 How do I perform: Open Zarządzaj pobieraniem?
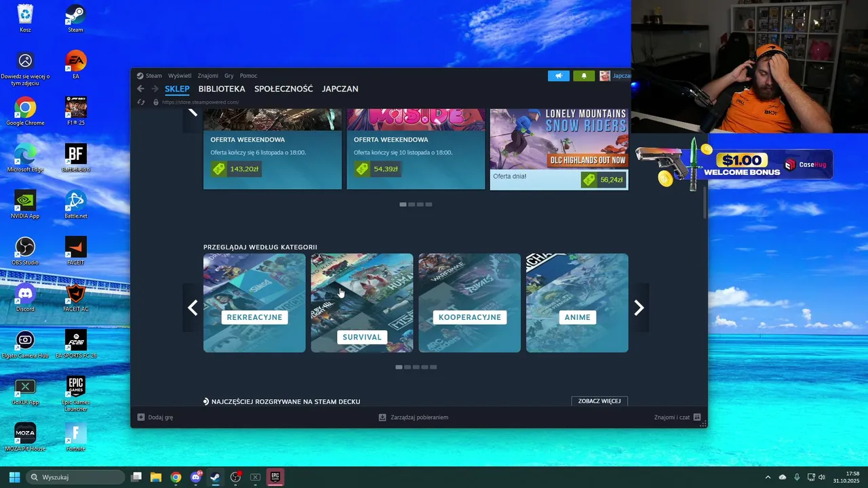click(414, 418)
